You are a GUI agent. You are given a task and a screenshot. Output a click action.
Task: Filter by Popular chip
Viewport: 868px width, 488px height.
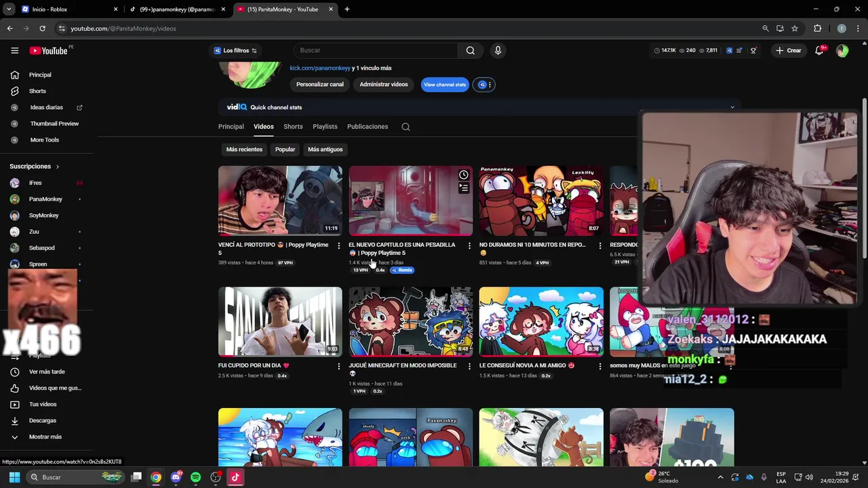coord(285,149)
